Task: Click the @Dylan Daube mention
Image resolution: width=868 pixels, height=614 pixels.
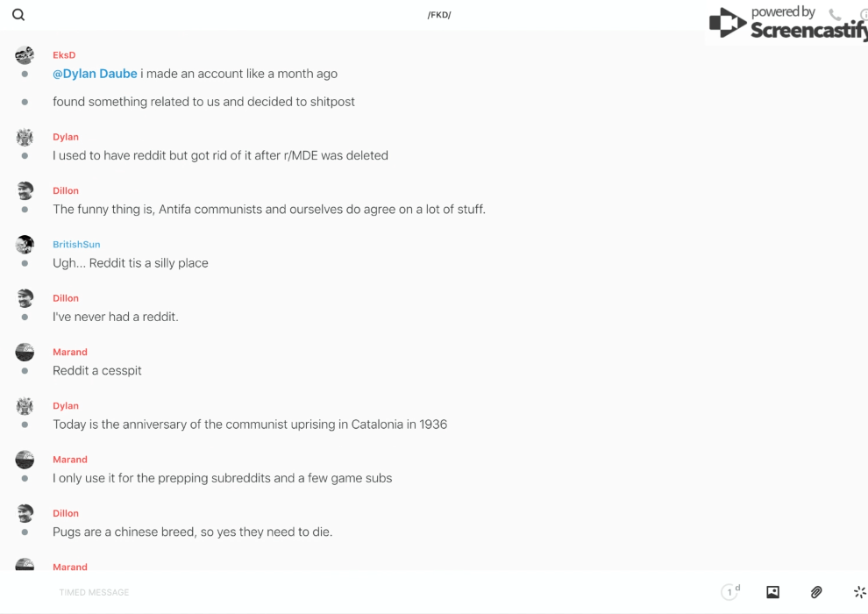Action: [95, 74]
